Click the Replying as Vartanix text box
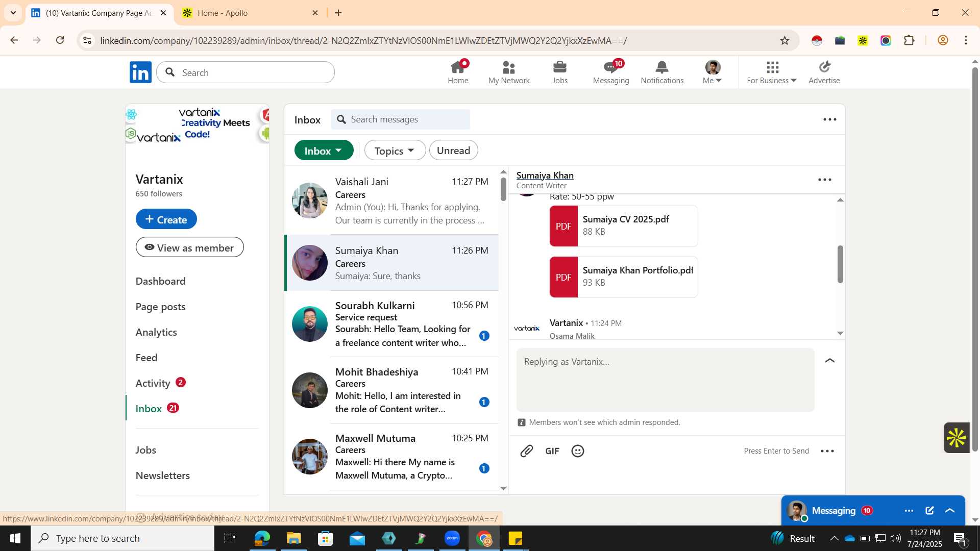 tap(666, 380)
